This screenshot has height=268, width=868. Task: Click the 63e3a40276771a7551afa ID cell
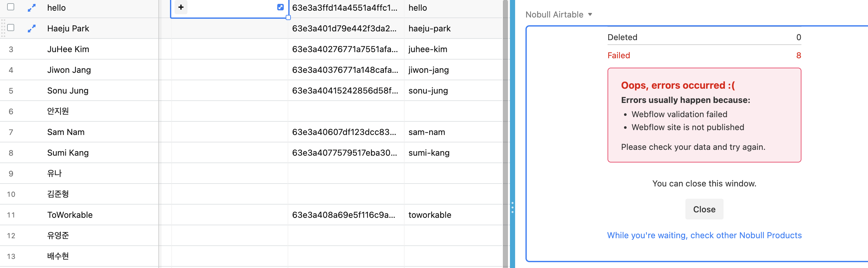[346, 49]
